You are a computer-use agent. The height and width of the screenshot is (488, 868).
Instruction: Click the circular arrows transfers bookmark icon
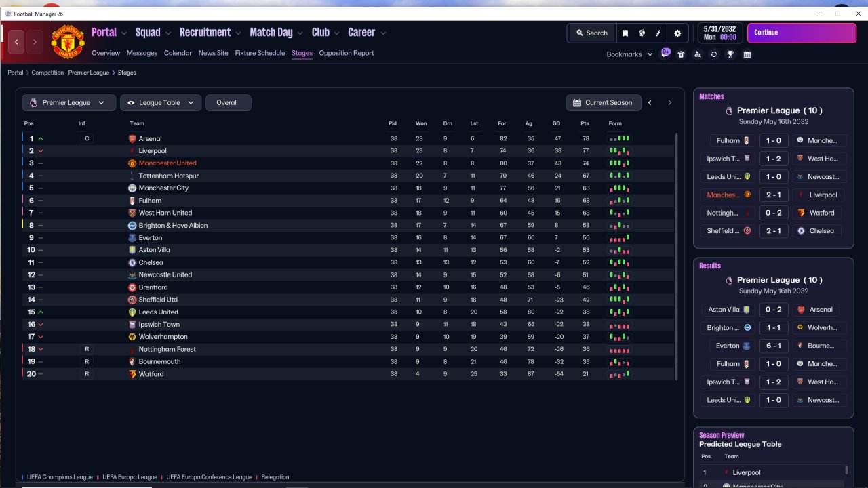point(713,54)
